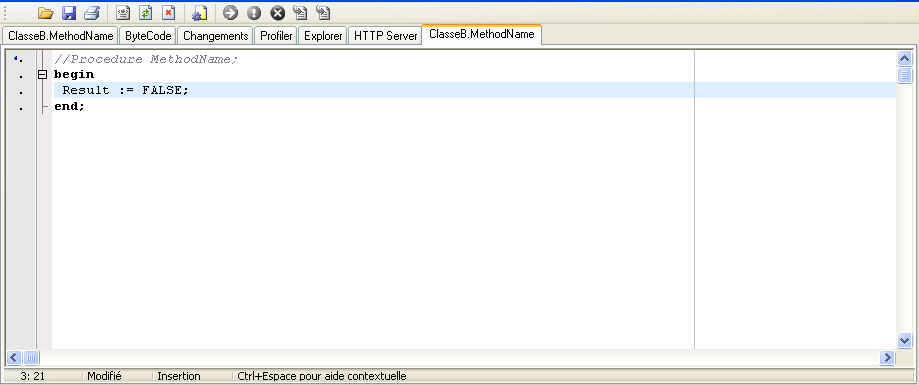Click the vertical scrollbar up arrow
Screen dimensions: 919x385
pyautogui.click(x=904, y=59)
